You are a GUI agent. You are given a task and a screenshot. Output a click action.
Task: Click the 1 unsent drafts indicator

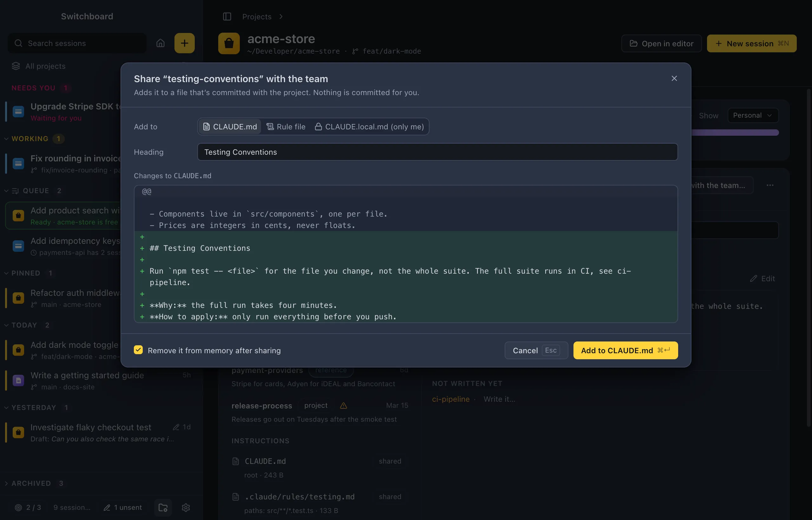click(x=123, y=508)
